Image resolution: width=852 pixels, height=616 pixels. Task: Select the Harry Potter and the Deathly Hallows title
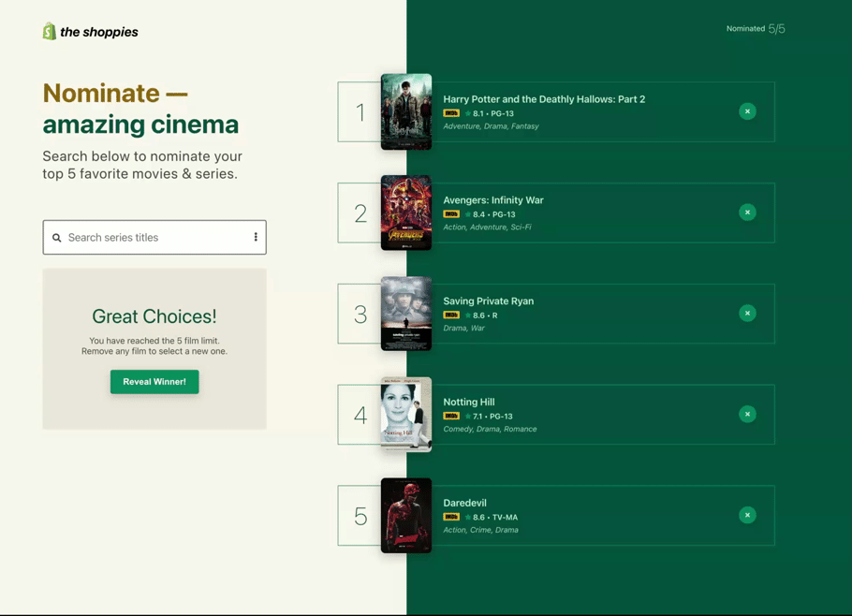tap(544, 99)
